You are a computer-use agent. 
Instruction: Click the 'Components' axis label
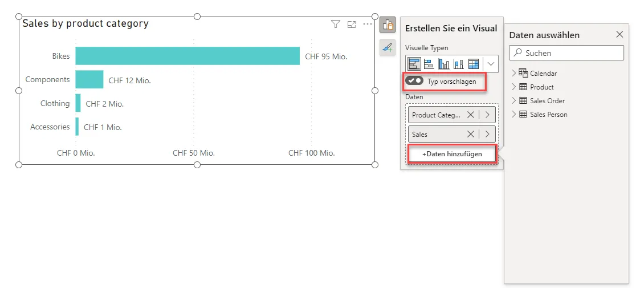point(48,80)
